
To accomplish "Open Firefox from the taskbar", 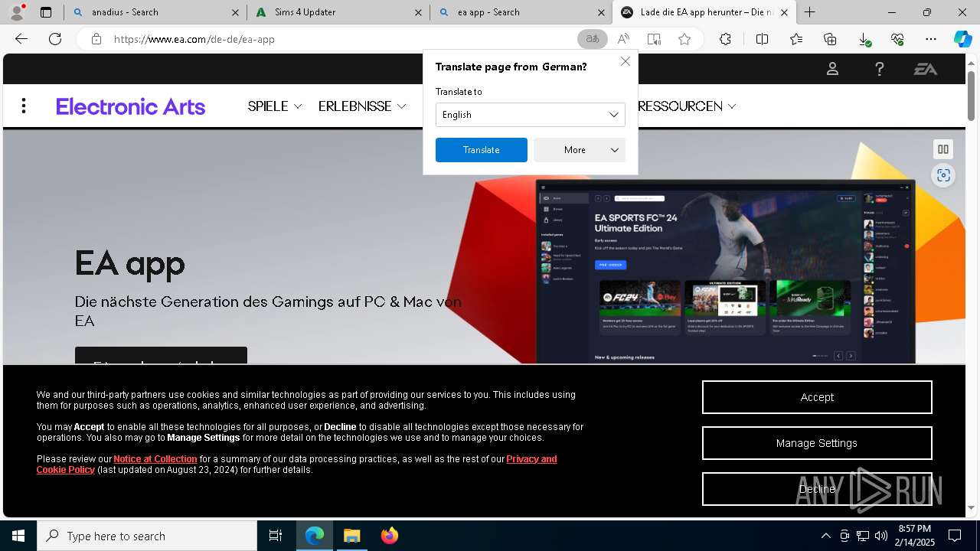I will pos(390,536).
